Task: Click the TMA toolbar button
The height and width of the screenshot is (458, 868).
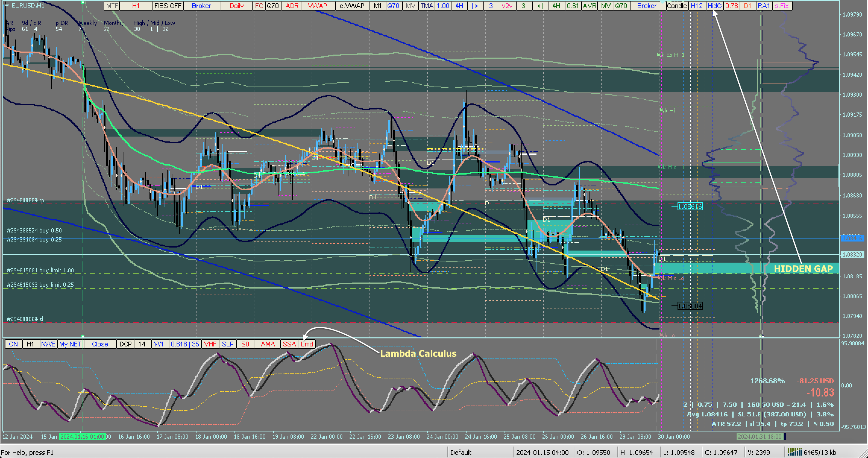Action: pos(426,6)
